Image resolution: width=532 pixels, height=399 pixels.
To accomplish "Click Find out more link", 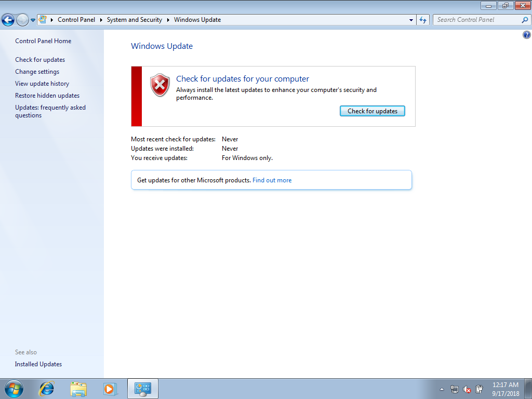I will pyautogui.click(x=272, y=180).
